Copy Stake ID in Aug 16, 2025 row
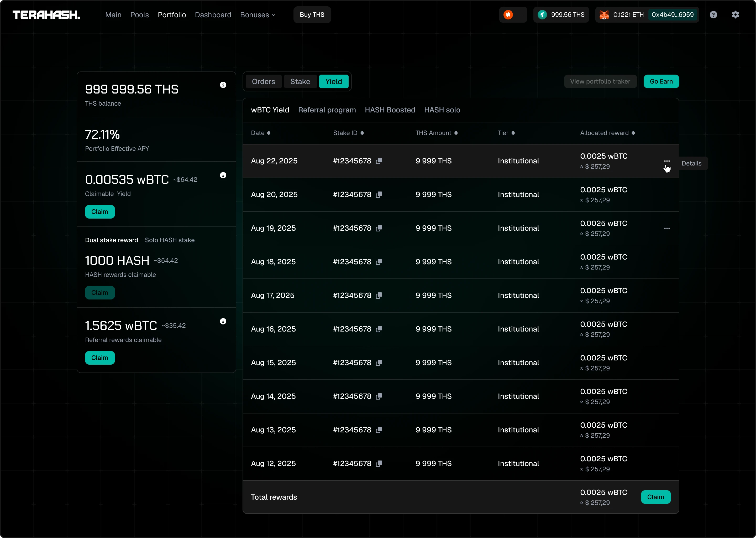 coord(379,329)
